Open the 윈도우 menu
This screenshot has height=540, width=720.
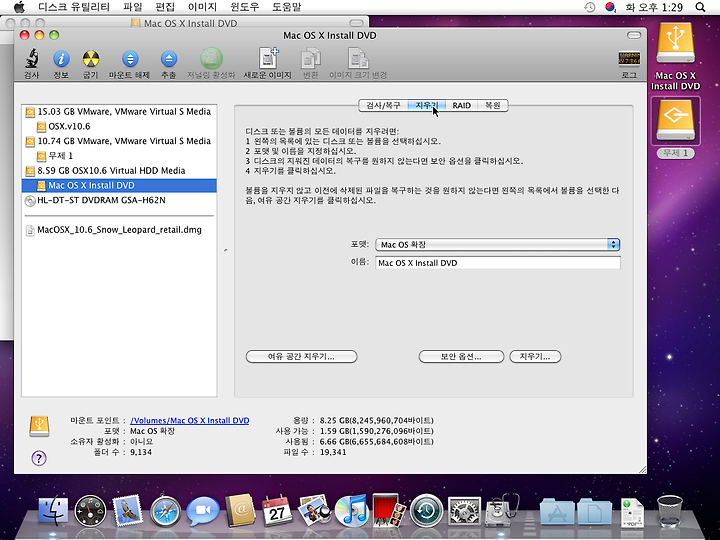click(244, 7)
